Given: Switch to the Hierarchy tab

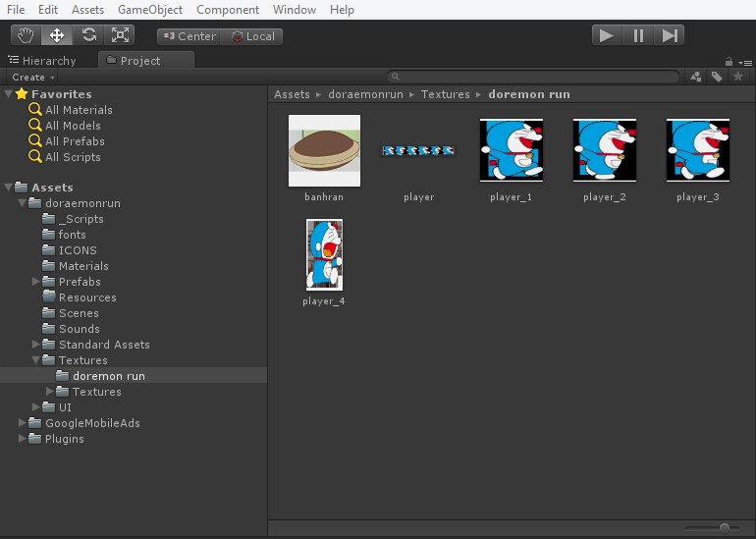Looking at the screenshot, I should [42, 61].
